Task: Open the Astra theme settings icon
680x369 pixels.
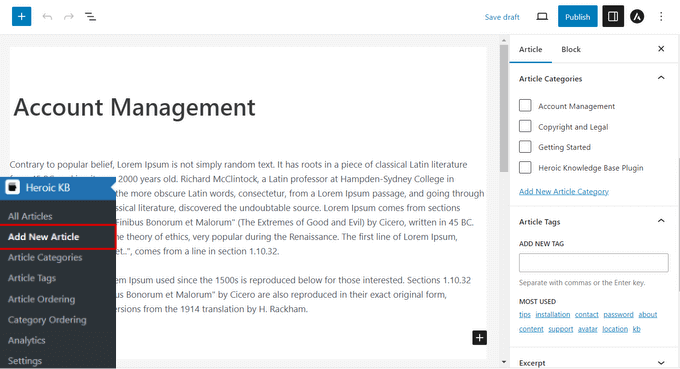Action: tap(637, 16)
